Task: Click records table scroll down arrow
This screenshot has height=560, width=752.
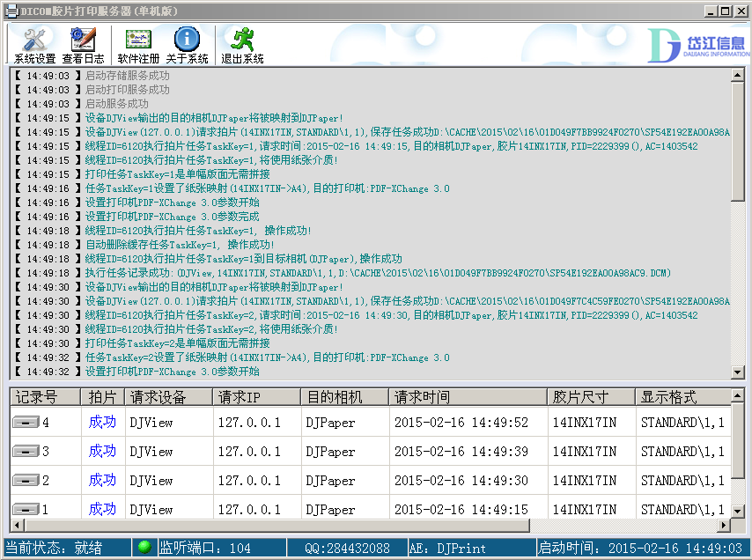Action: (738, 512)
